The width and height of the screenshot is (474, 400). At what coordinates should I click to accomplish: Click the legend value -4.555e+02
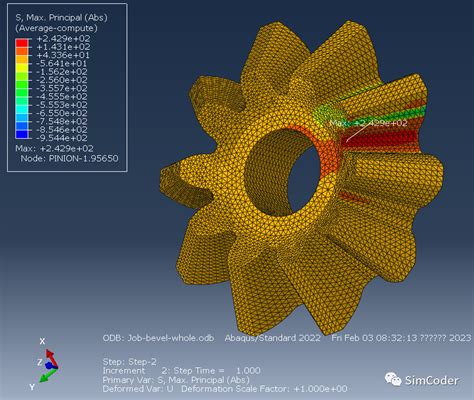(x=62, y=97)
